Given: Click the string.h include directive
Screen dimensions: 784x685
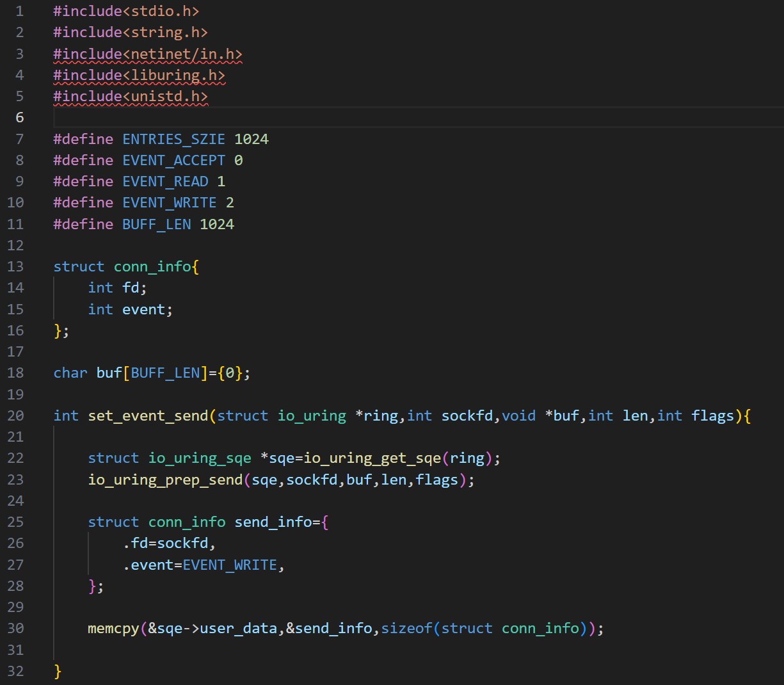Looking at the screenshot, I should point(131,32).
